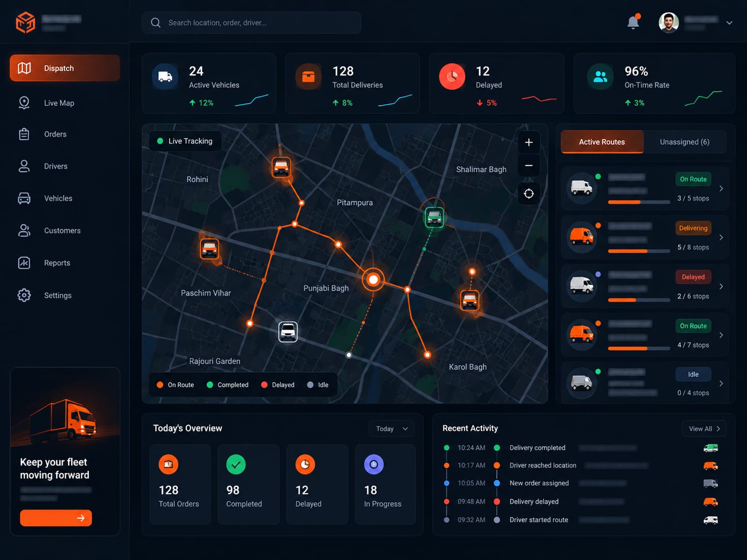Open the Dispatch sidebar item
This screenshot has width=747, height=560.
[65, 68]
